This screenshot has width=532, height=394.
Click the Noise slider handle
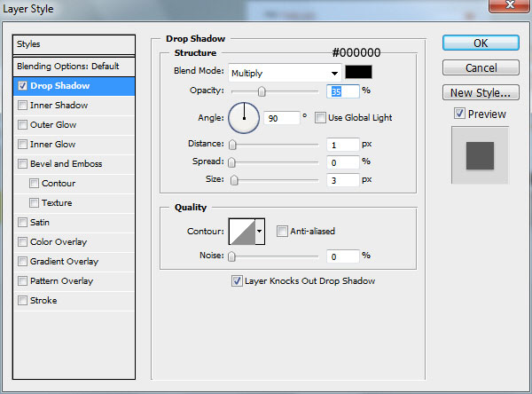pyautogui.click(x=231, y=256)
